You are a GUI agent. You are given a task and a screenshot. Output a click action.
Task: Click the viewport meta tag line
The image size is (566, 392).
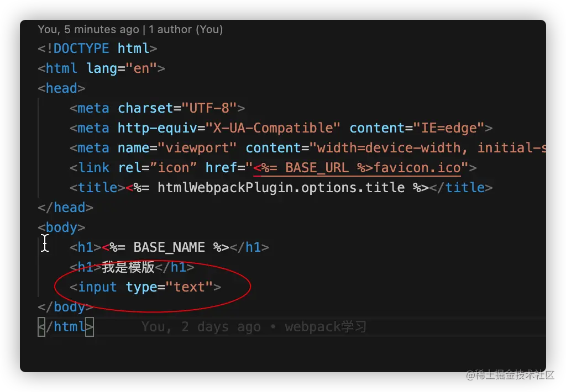click(307, 147)
